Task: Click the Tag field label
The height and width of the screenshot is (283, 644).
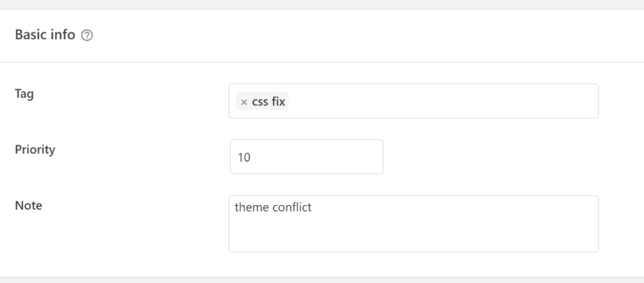Action: click(x=25, y=94)
